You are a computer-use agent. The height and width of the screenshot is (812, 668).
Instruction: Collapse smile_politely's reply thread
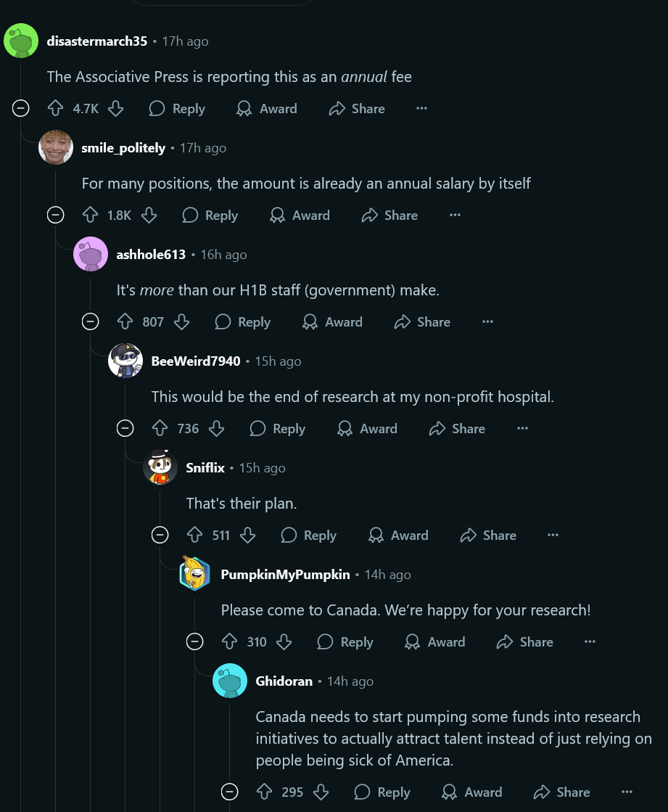point(55,215)
